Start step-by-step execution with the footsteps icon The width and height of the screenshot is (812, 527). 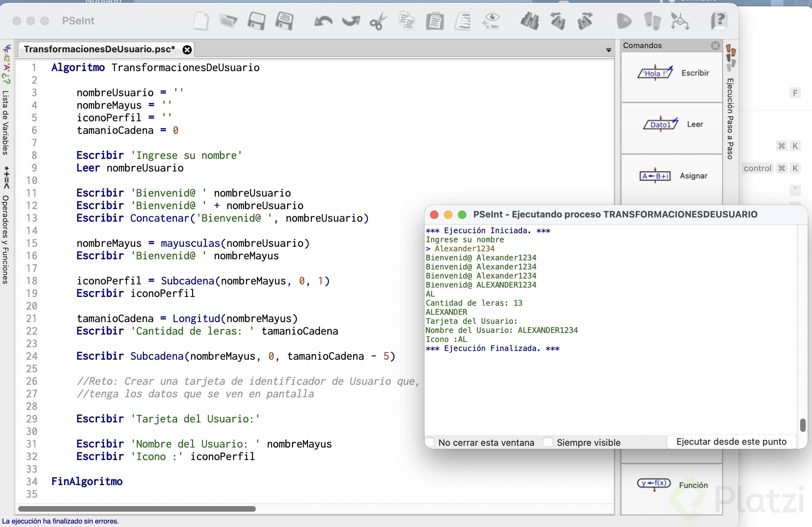click(652, 21)
